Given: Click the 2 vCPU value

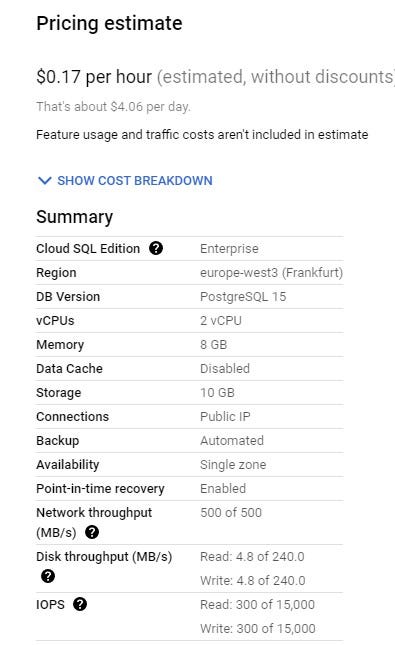Looking at the screenshot, I should point(221,320).
